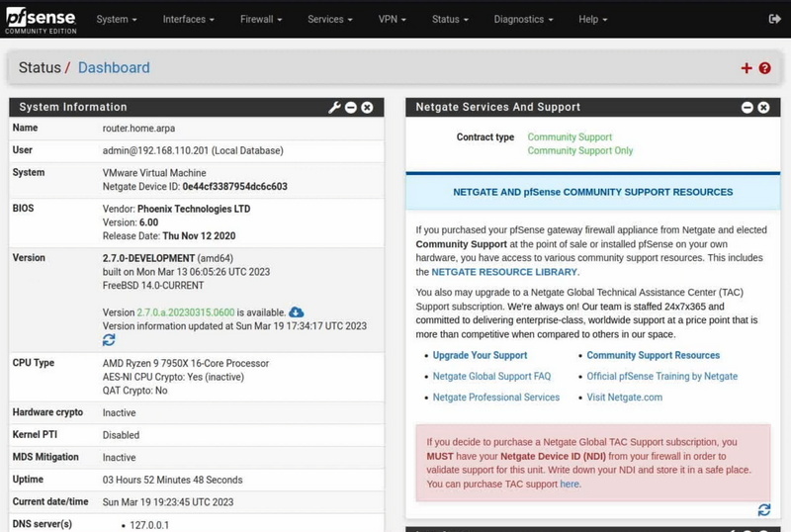Click the Dashboard breadcrumb link
This screenshot has height=532, width=791.
114,67
